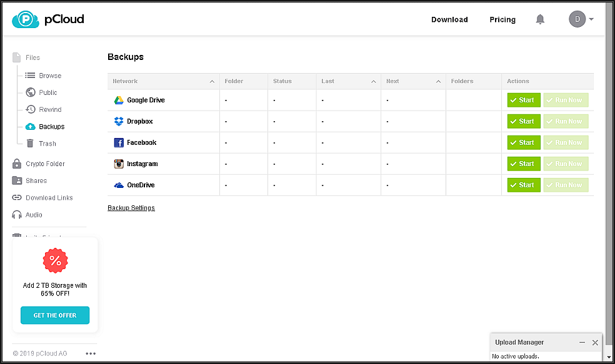Image resolution: width=615 pixels, height=364 pixels.
Task: Click the user avatar D
Action: click(x=577, y=19)
